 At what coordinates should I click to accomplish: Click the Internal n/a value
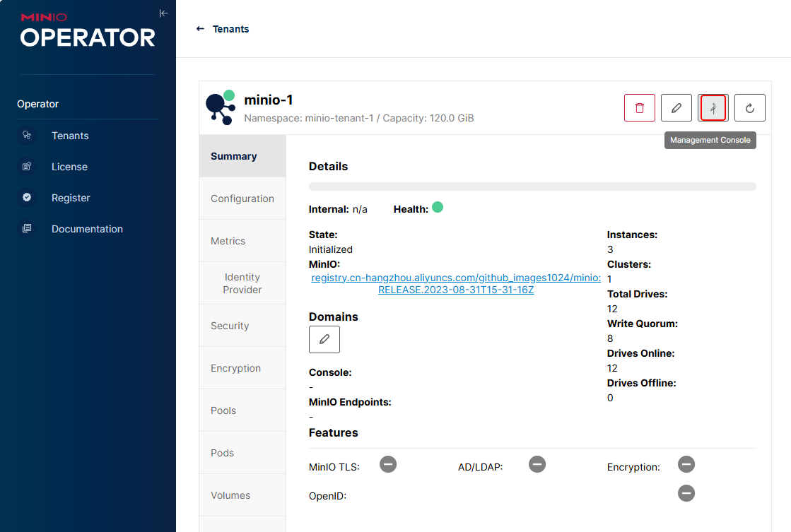point(360,209)
